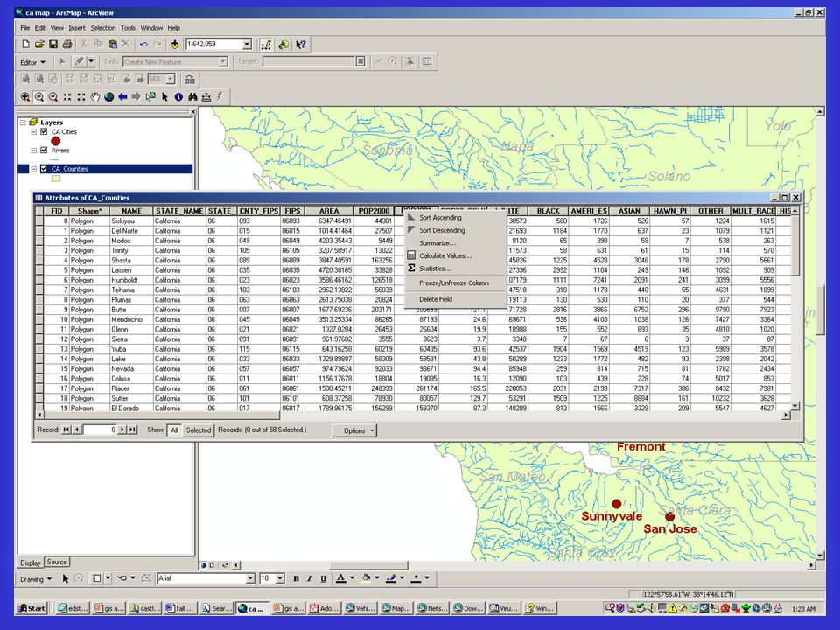Image resolution: width=840 pixels, height=630 pixels.
Task: Open the Editor menu dropdown
Action: 32,62
